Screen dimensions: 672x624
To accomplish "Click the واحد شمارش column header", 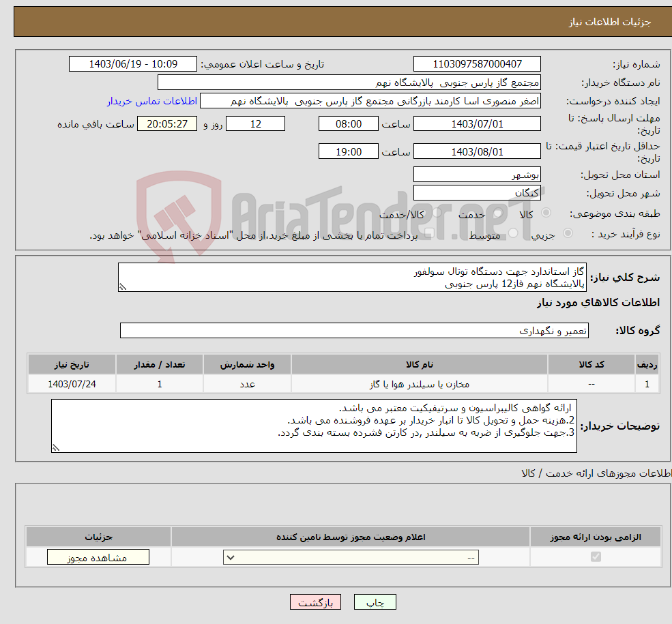I will click(x=247, y=364).
